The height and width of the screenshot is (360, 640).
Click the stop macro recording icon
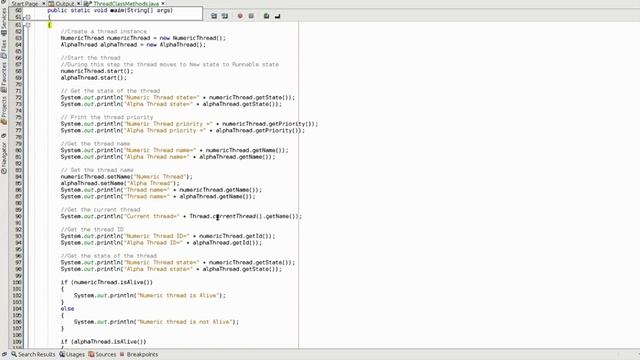pyautogui.click(x=251, y=16)
